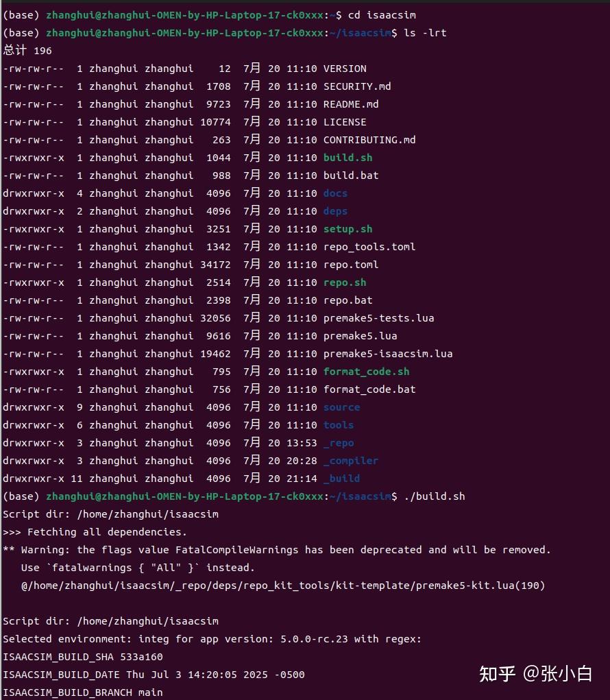This screenshot has width=610, height=700.
Task: Click the repo_tools.toml filename
Action: (x=369, y=247)
